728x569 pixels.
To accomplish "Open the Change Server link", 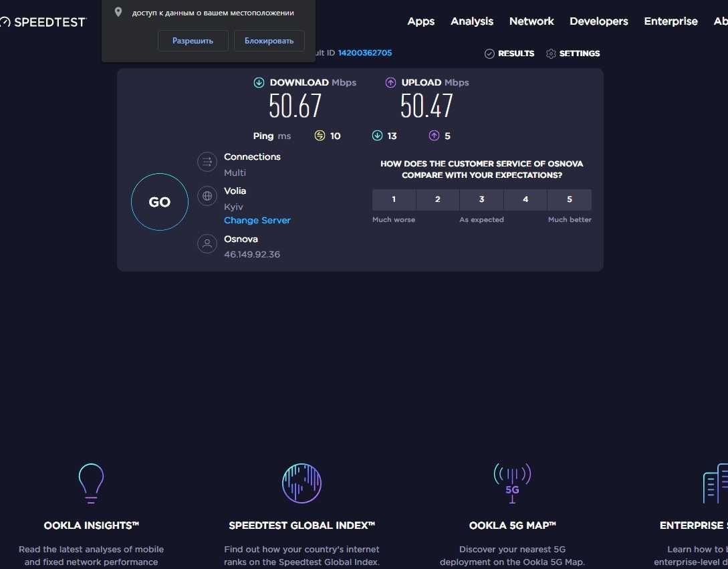I will [257, 220].
